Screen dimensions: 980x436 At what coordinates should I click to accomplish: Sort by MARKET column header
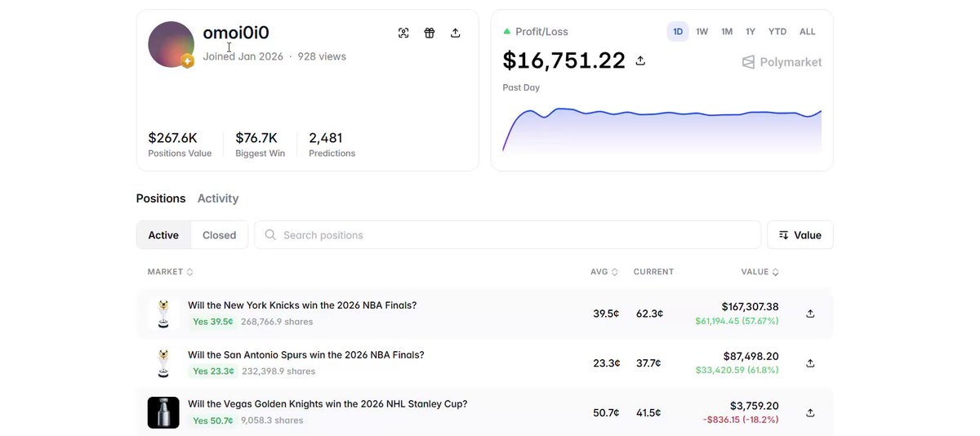click(x=171, y=272)
